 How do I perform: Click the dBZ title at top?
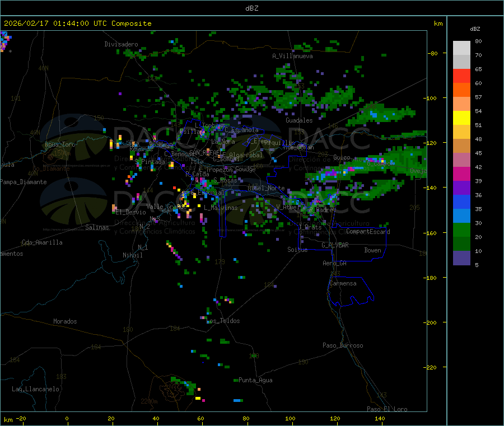[x=251, y=8]
